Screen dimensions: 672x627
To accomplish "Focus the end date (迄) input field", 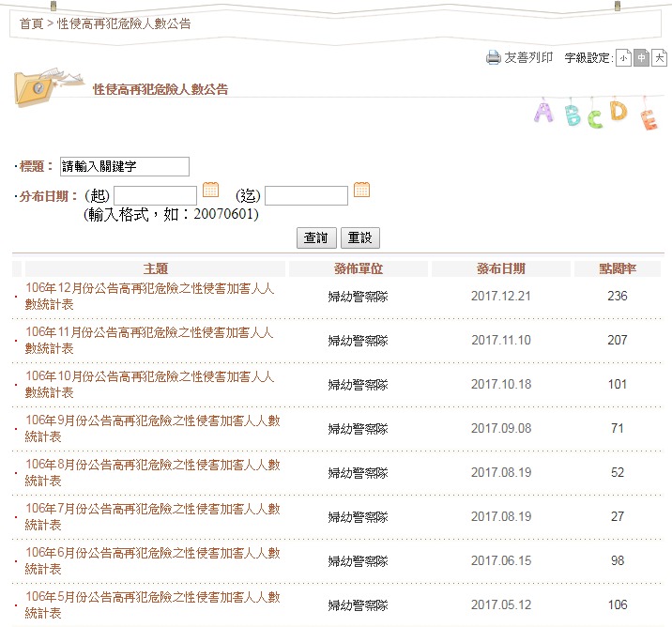I will click(x=306, y=195).
